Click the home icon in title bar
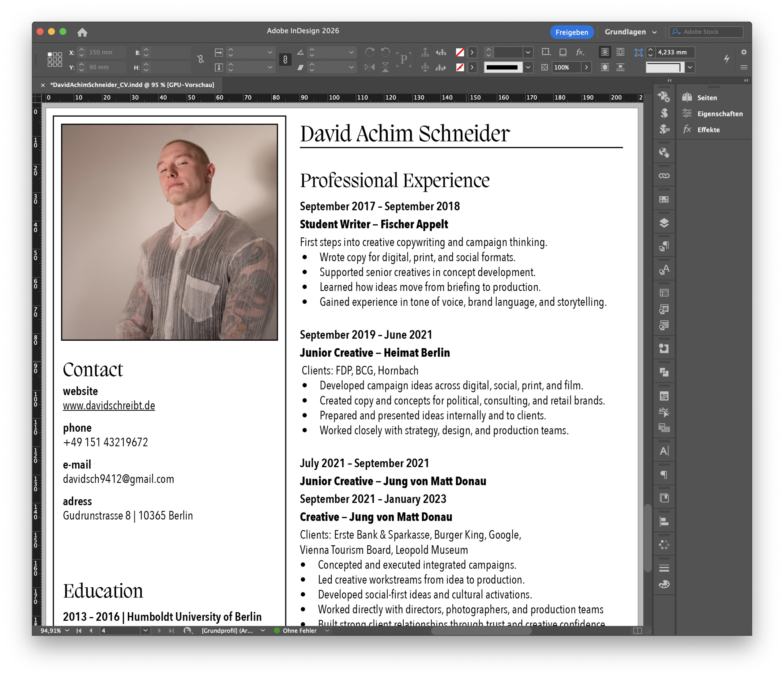The height and width of the screenshot is (678, 784). (x=82, y=32)
